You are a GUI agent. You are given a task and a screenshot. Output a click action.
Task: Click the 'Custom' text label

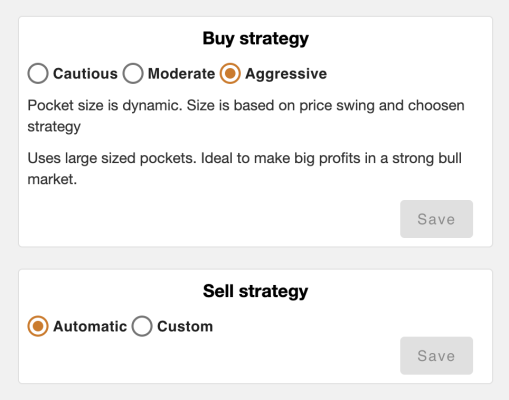[185, 326]
